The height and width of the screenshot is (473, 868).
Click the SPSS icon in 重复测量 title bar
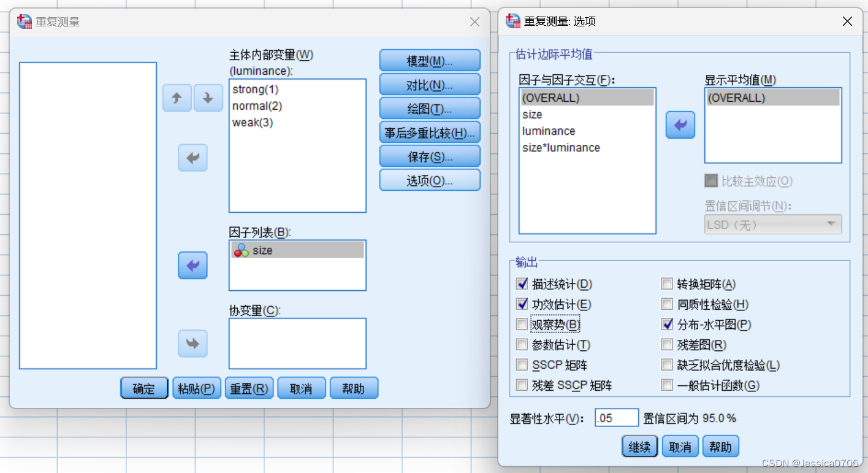click(x=24, y=21)
